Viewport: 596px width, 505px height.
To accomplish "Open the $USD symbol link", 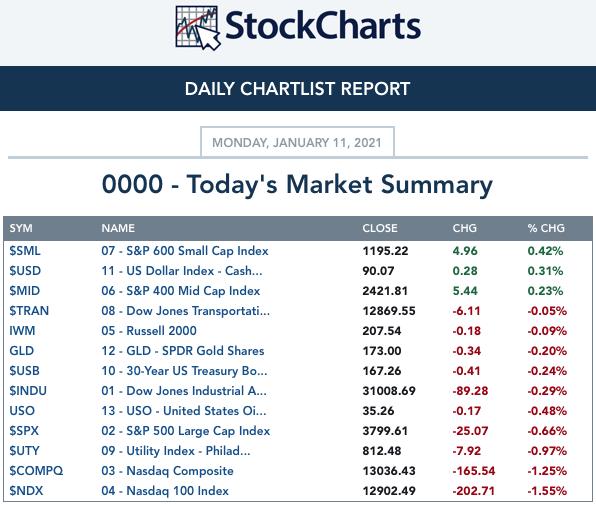I will point(25,271).
